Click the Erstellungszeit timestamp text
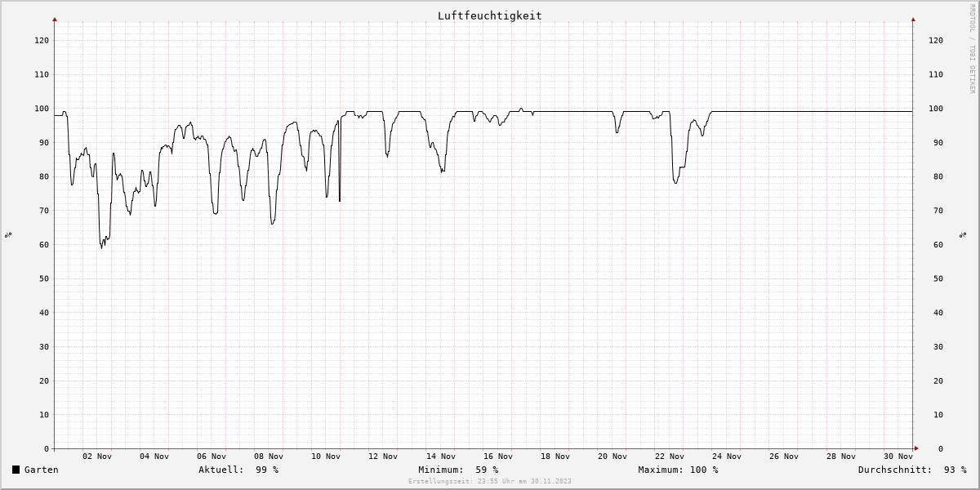 click(x=489, y=481)
